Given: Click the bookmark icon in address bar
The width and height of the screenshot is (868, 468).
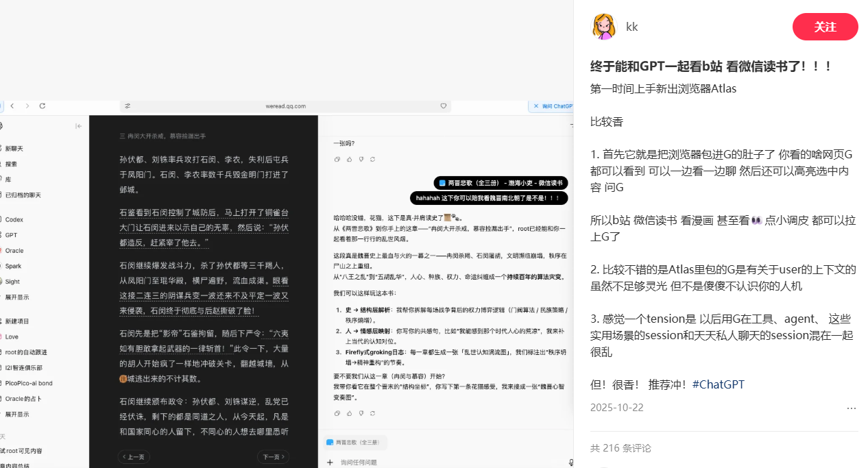Looking at the screenshot, I should (x=444, y=106).
